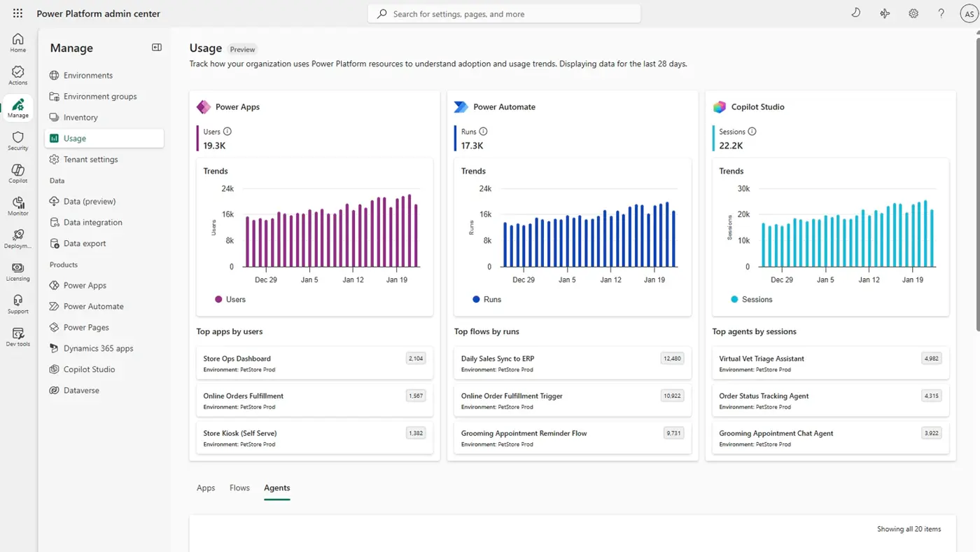Open Grooming Appointment Reminder Flow card

pyautogui.click(x=573, y=438)
